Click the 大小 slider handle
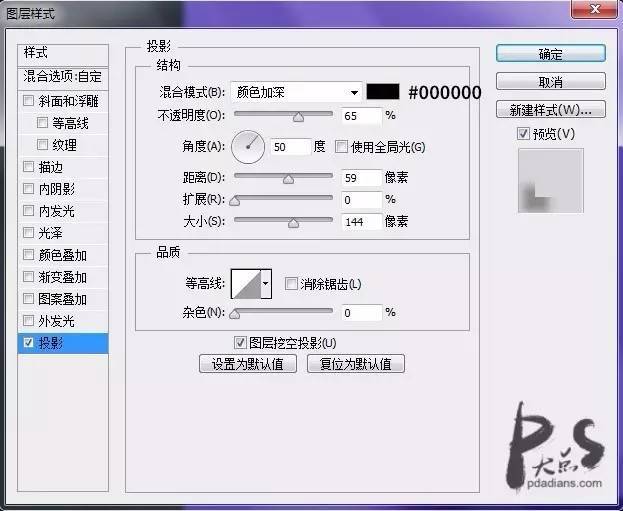Viewport: 623px width, 511px height. (x=294, y=223)
